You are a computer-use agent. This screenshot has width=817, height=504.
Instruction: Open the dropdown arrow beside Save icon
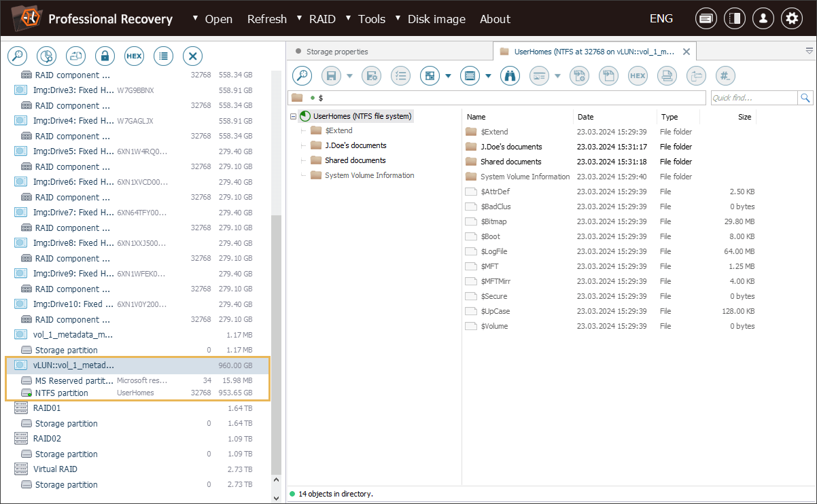coord(350,76)
